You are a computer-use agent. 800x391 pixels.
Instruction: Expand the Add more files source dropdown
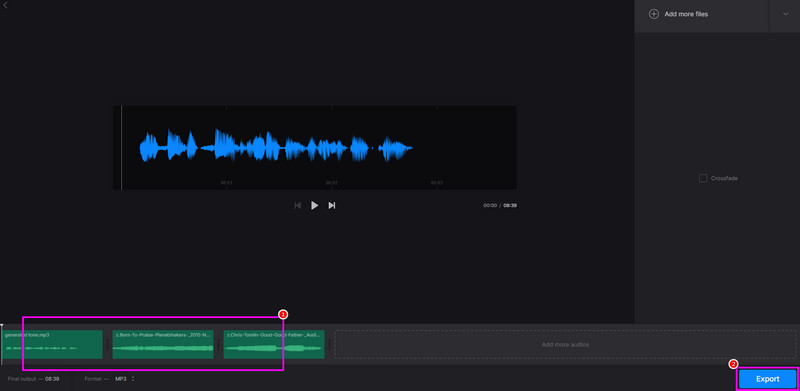point(785,14)
